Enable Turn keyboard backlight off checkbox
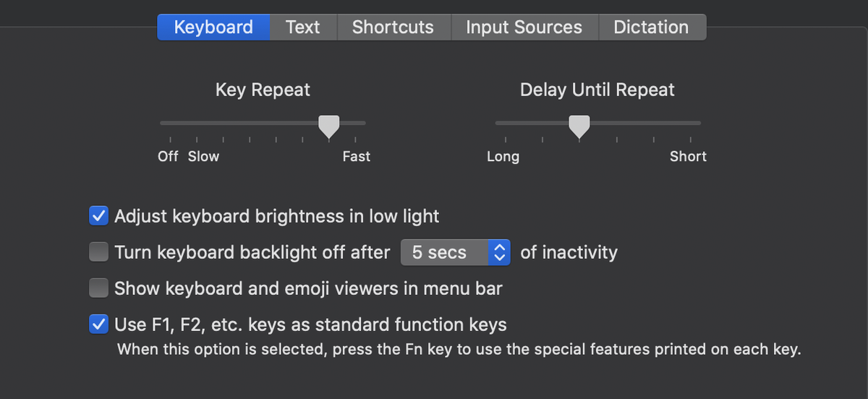 tap(98, 252)
